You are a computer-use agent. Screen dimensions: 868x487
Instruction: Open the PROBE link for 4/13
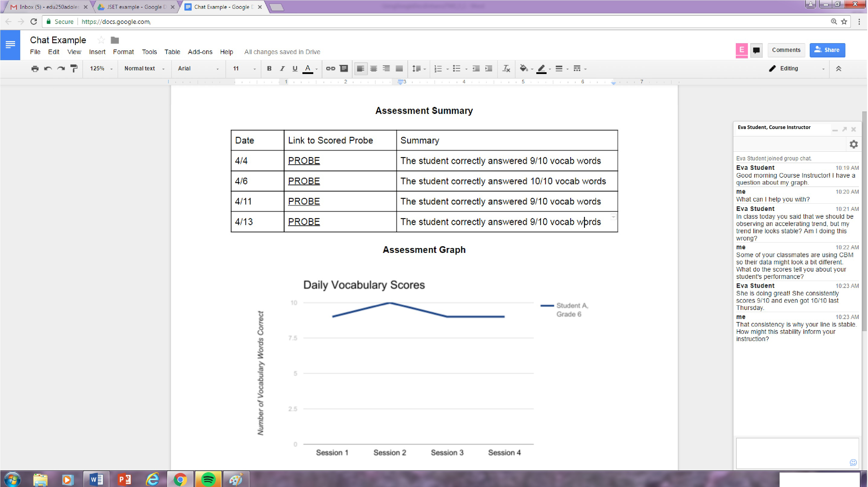click(x=304, y=222)
